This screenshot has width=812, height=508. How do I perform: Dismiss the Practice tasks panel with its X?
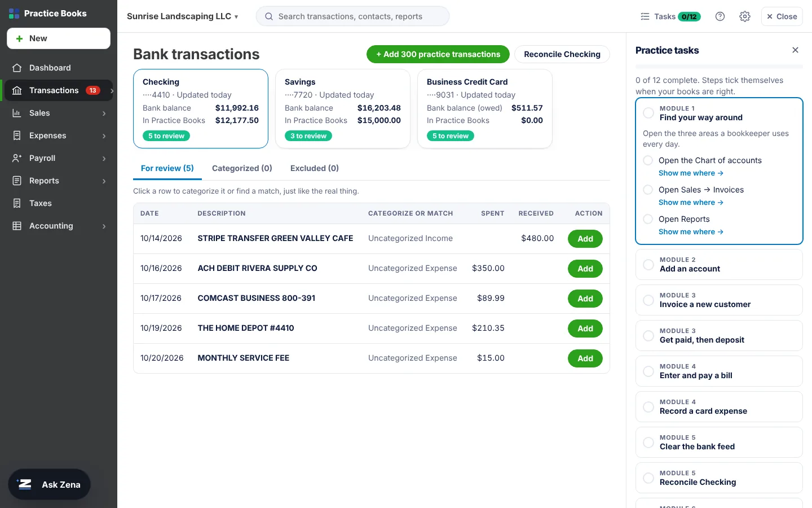pyautogui.click(x=795, y=50)
